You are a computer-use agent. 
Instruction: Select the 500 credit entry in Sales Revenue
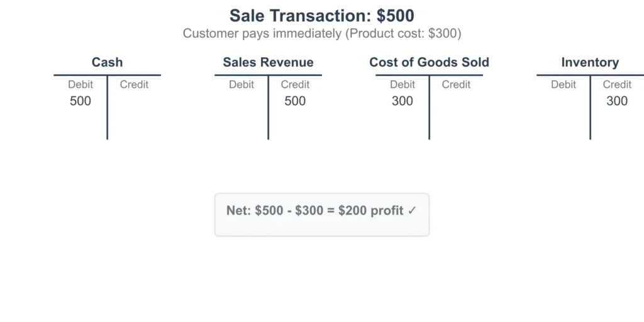(x=295, y=101)
